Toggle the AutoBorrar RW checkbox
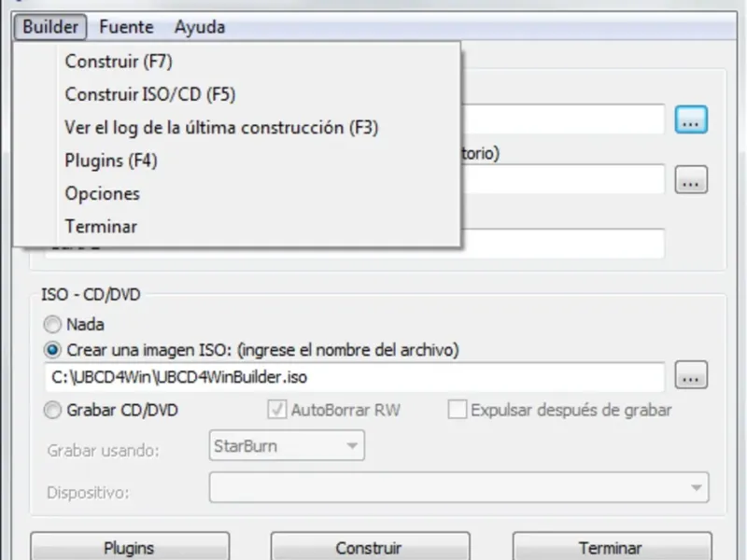This screenshot has height=560, width=747. click(x=276, y=410)
